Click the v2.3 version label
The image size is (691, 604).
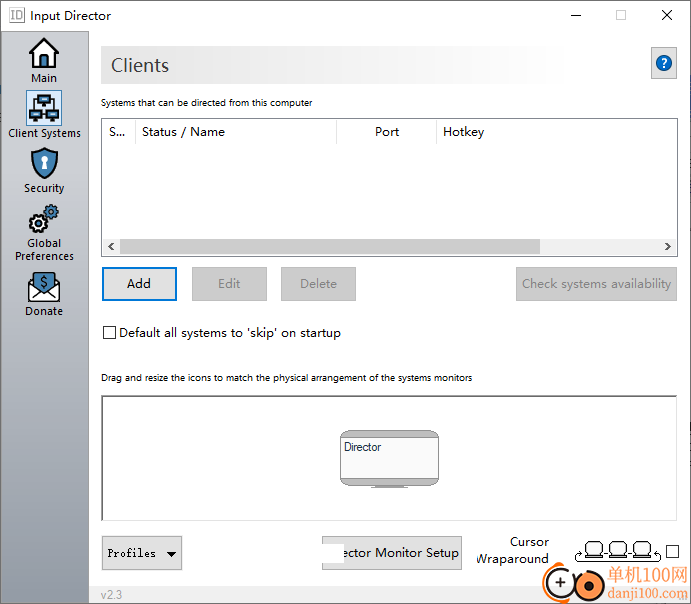111,595
